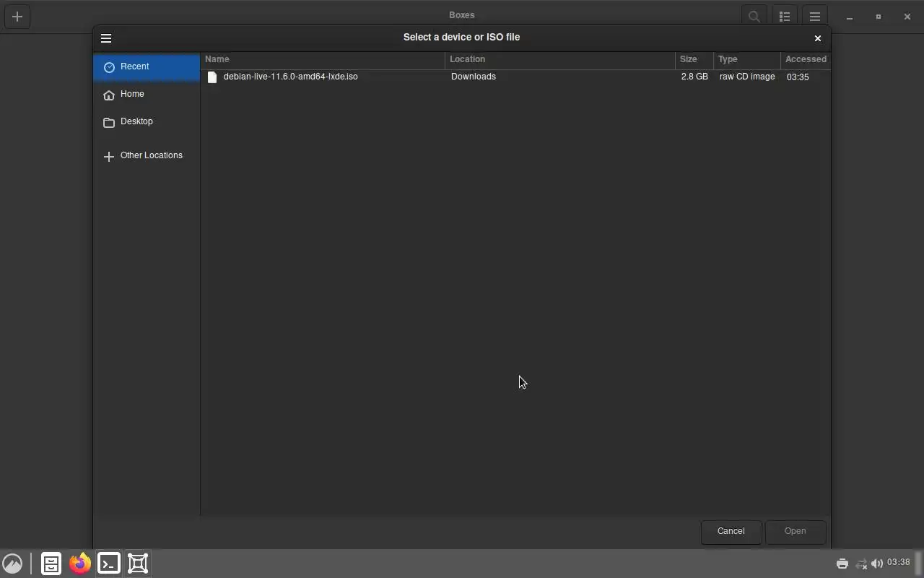This screenshot has width=924, height=578.
Task: Close the Select a device dialog
Action: pos(817,38)
